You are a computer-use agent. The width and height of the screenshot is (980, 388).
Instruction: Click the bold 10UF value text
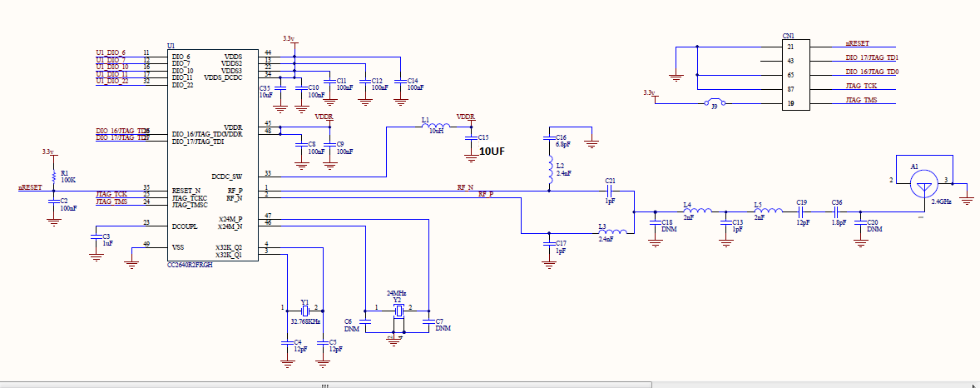(492, 152)
